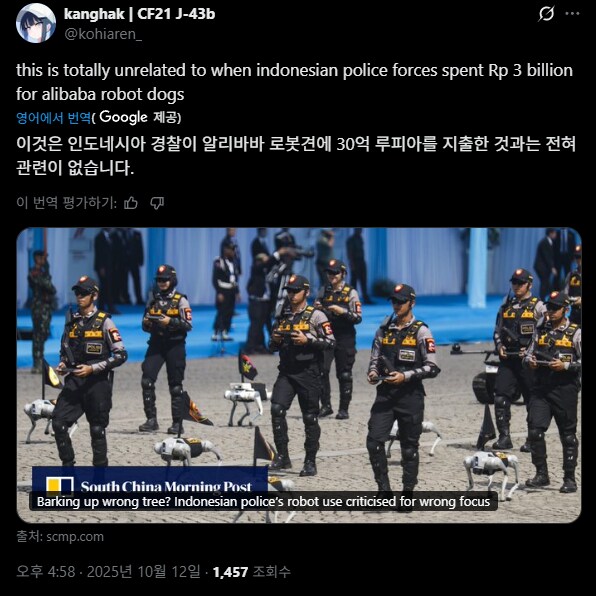The image size is (596, 596).
Task: Open kanghak's profile avatar
Action: click(36, 23)
